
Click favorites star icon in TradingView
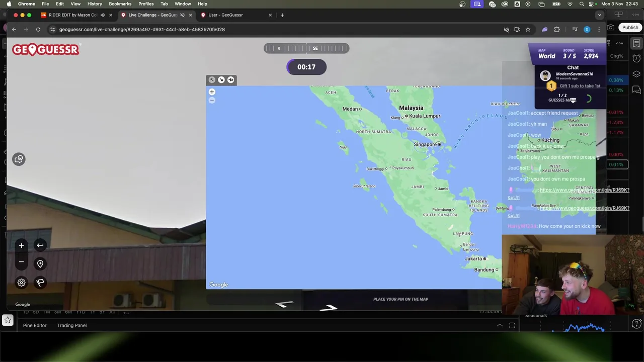[8, 320]
